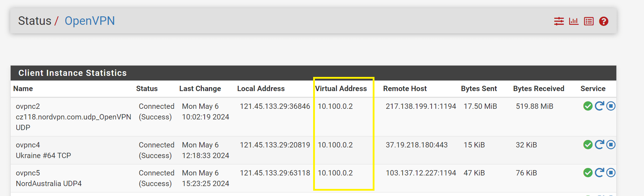Open related log entries list icon
644x196 pixels.
(589, 21)
